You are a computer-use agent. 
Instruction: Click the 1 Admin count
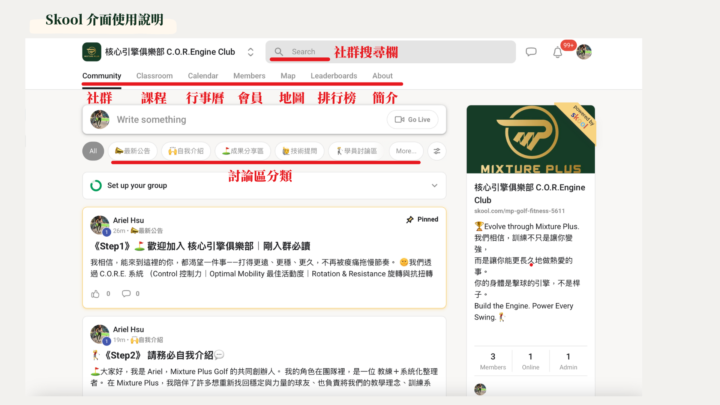point(568,361)
